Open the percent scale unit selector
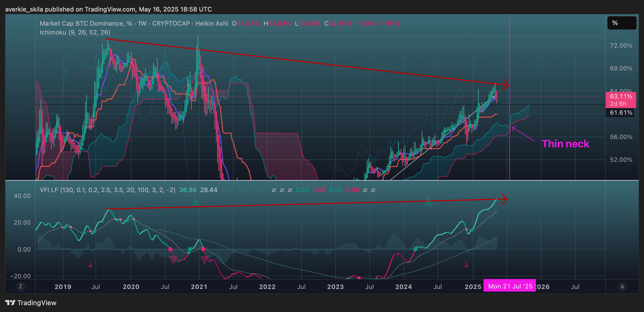644x312 pixels. click(622, 23)
